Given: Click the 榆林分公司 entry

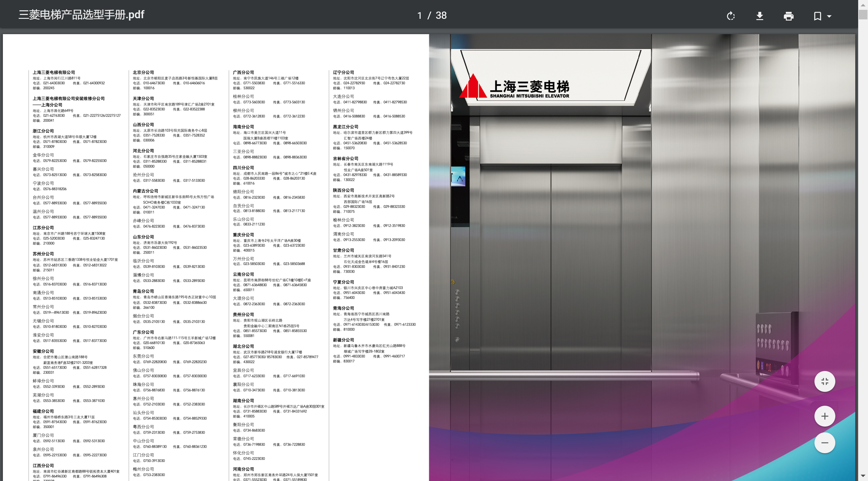Looking at the screenshot, I should [343, 220].
